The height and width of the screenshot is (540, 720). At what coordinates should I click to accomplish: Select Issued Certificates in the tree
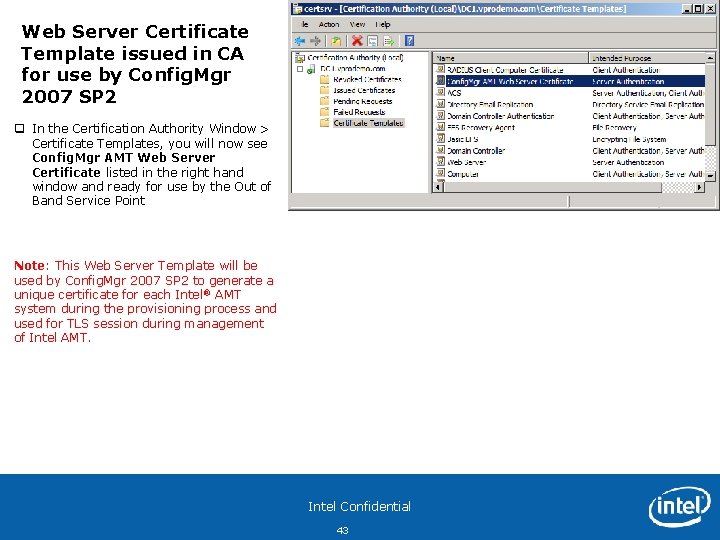(364, 90)
